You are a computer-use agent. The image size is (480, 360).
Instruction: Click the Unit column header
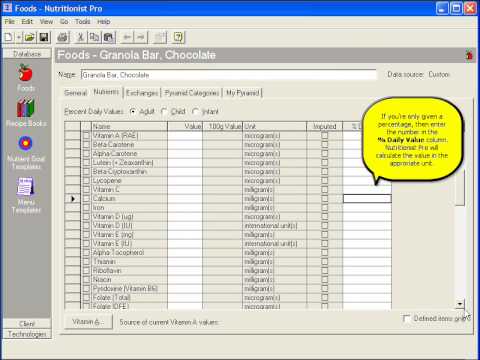pyautogui.click(x=275, y=127)
